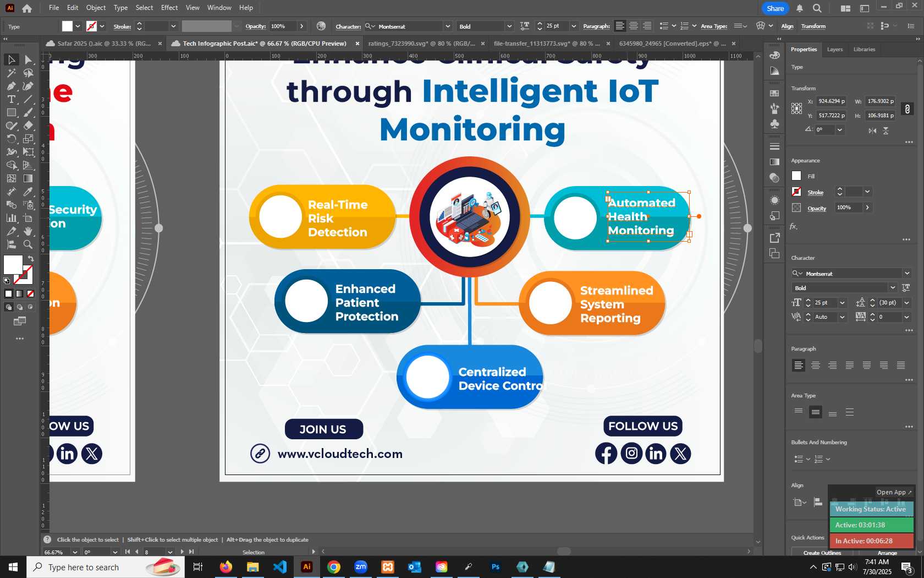Open the rotation angle dropdown
924x578 pixels.
click(840, 130)
